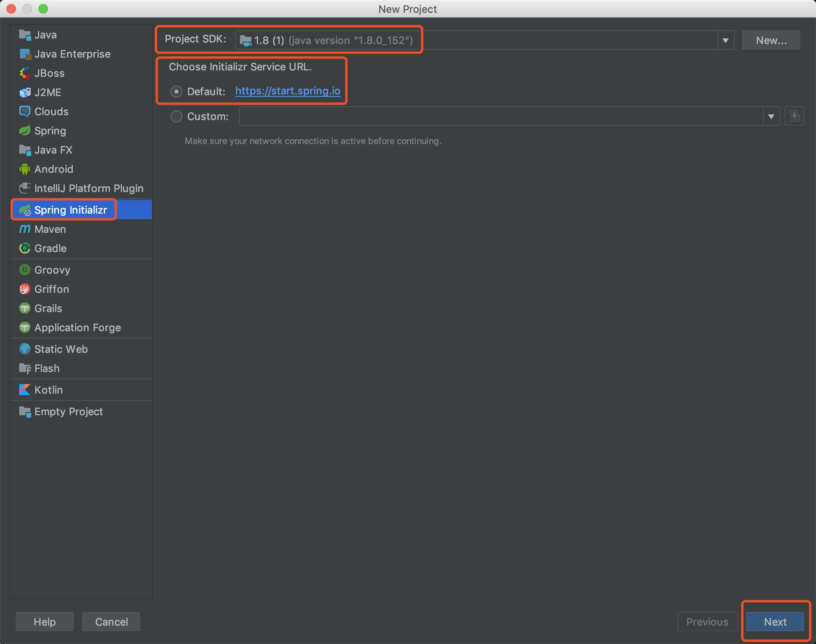Viewport: 816px width, 644px height.
Task: Open the Project SDK dropdown arrow
Action: (726, 40)
